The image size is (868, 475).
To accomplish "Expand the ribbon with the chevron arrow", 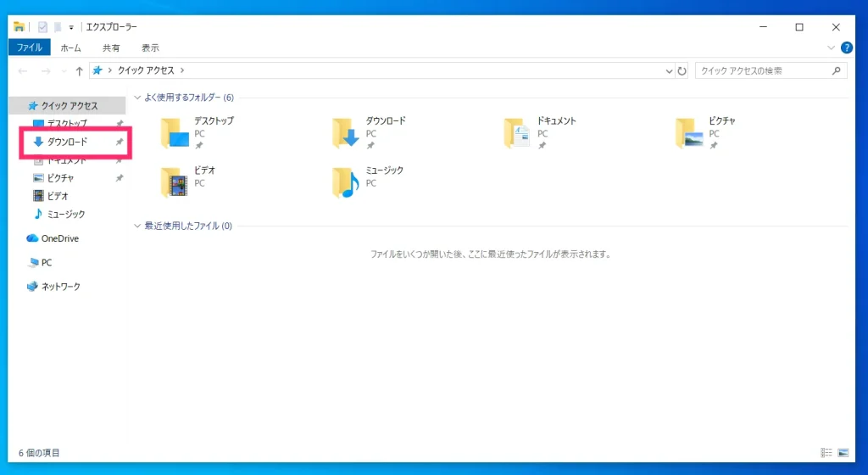I will 831,47.
